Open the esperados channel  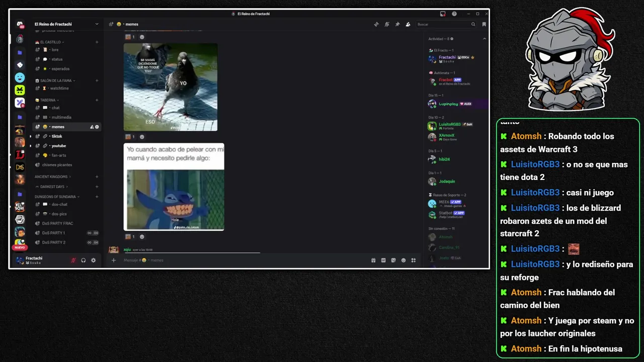coord(67,69)
